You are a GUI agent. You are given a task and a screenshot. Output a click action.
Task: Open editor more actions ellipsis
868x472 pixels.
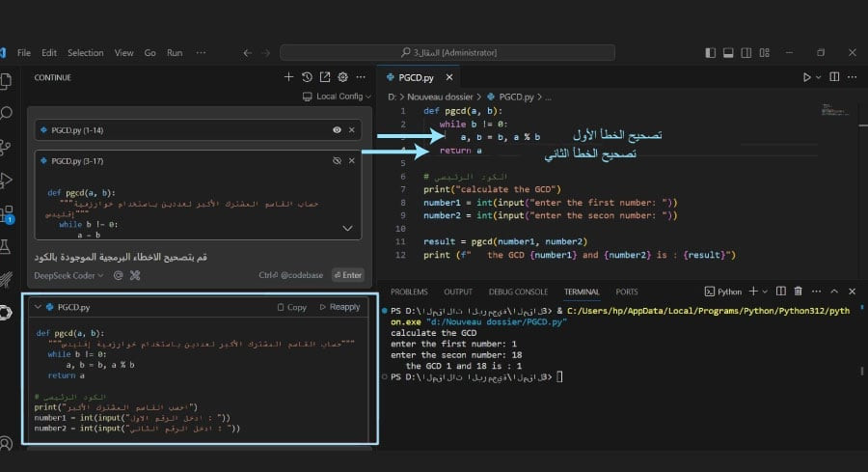point(853,77)
